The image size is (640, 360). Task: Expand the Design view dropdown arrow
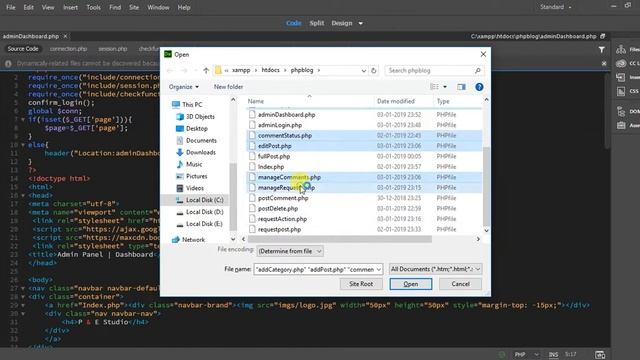click(x=360, y=23)
